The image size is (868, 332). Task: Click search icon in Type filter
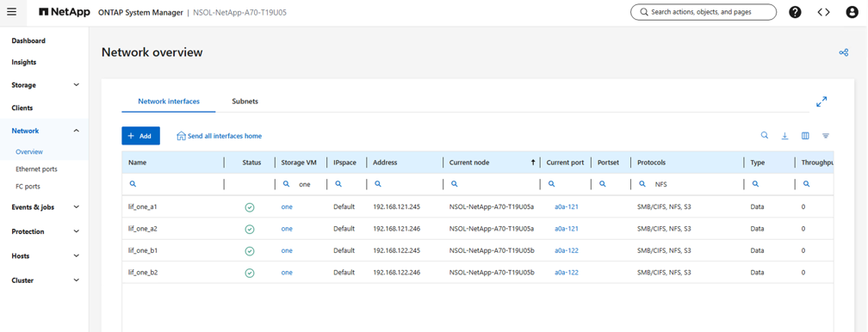pos(755,184)
